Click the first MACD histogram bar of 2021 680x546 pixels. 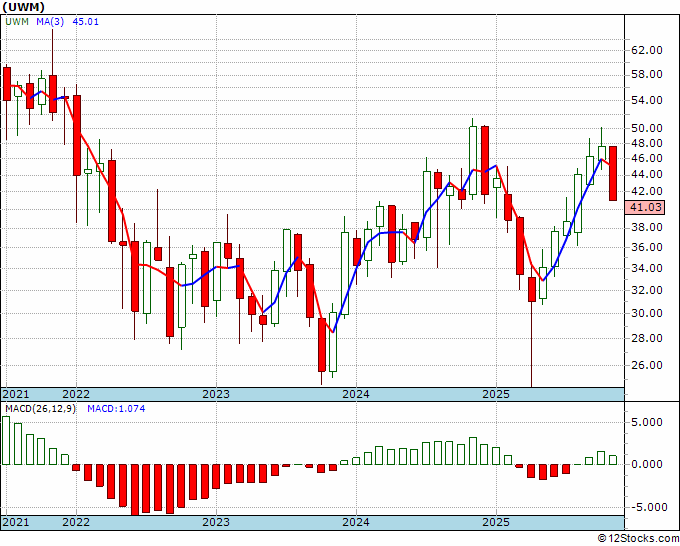click(x=6, y=441)
